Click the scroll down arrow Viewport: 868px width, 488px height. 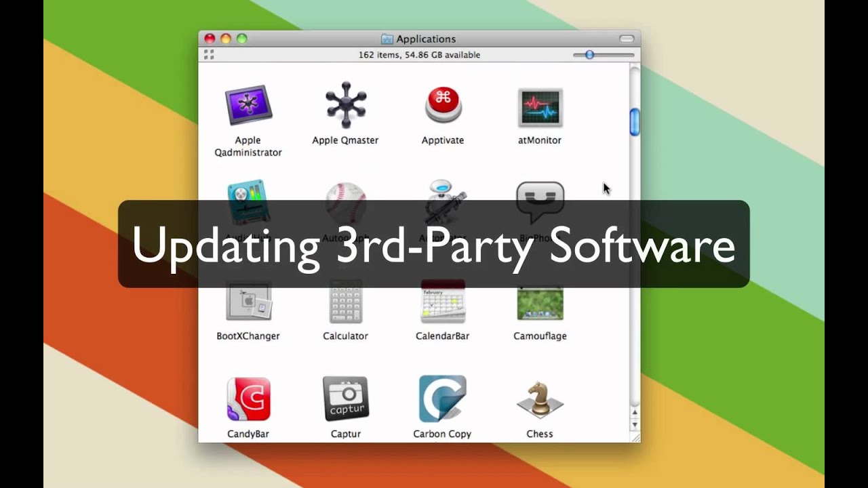coord(635,424)
